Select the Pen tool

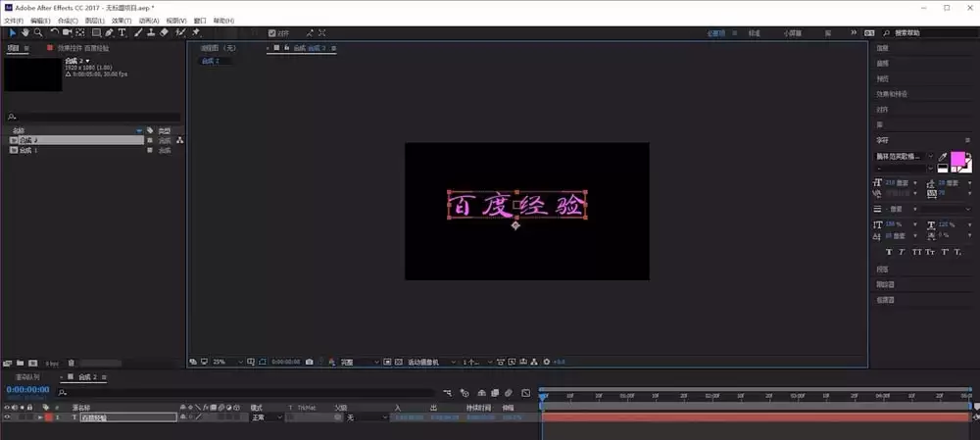coord(110,32)
